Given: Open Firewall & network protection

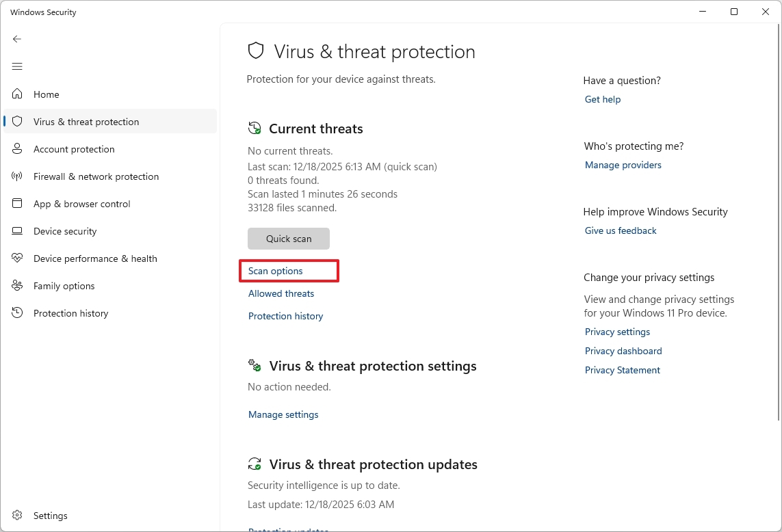Looking at the screenshot, I should click(95, 176).
